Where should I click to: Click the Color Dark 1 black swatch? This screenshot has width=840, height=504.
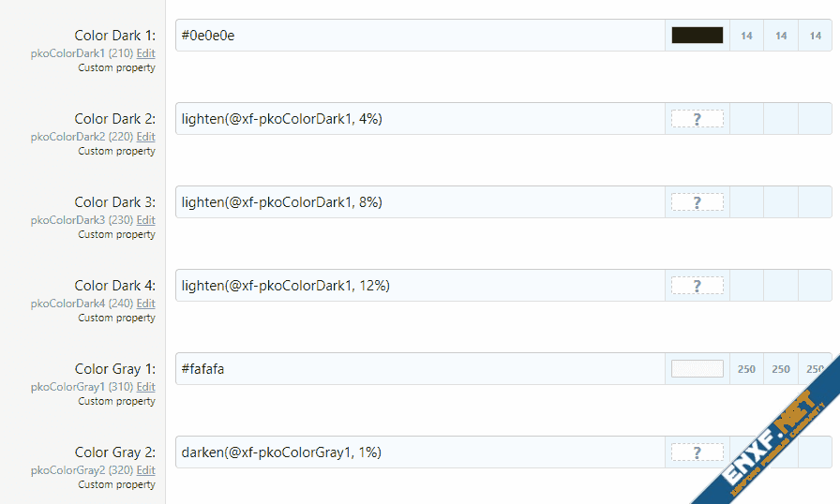pyautogui.click(x=697, y=36)
